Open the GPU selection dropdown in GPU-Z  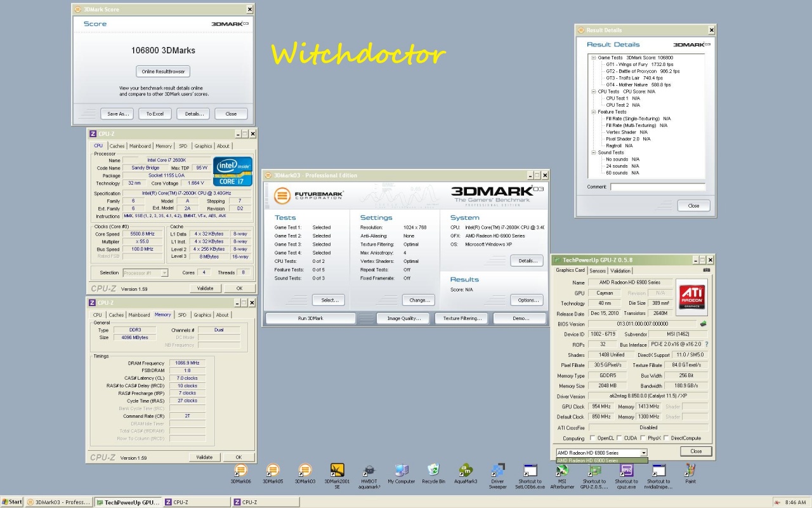[x=644, y=453]
